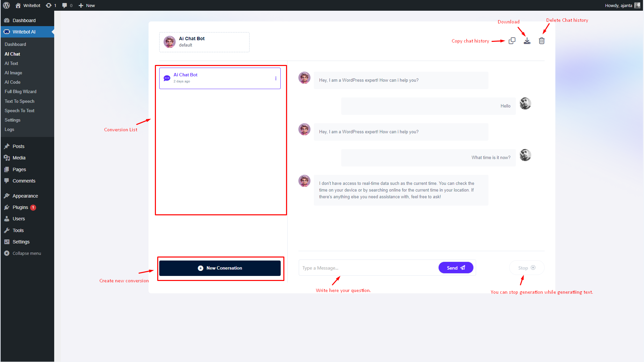Click the AI Chat Bot conversation list item
This screenshot has height=362, width=644.
click(220, 77)
